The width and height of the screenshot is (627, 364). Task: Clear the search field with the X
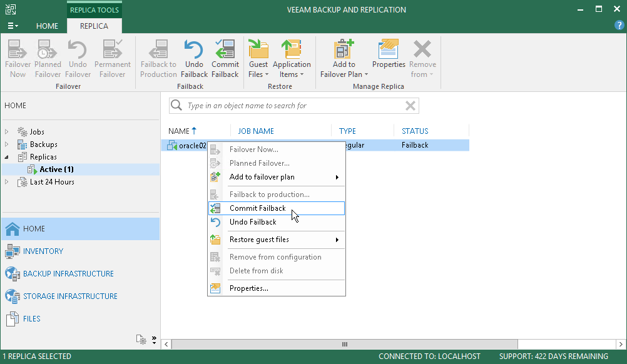tap(410, 106)
